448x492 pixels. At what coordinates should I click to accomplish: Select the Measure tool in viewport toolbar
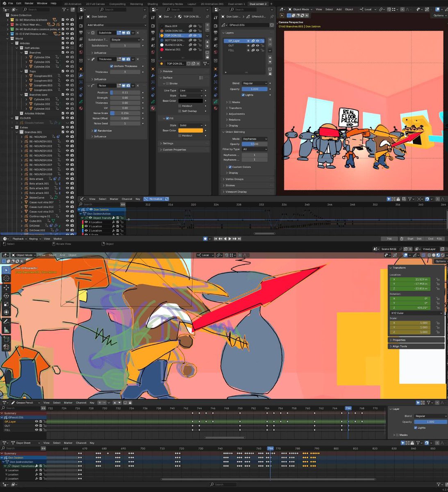[6, 330]
